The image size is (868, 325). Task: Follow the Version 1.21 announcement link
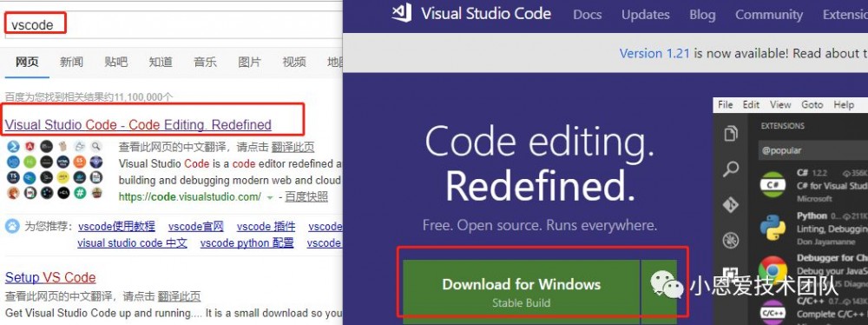(654, 53)
